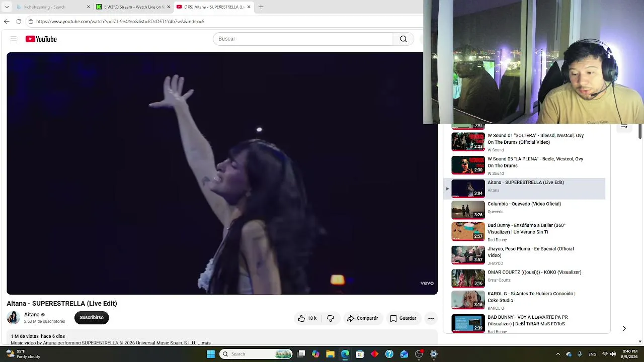Viewport: 644px width, 362px height.
Task: Switch to the 'EIW3RO Stream' Kick tab
Action: point(133,7)
